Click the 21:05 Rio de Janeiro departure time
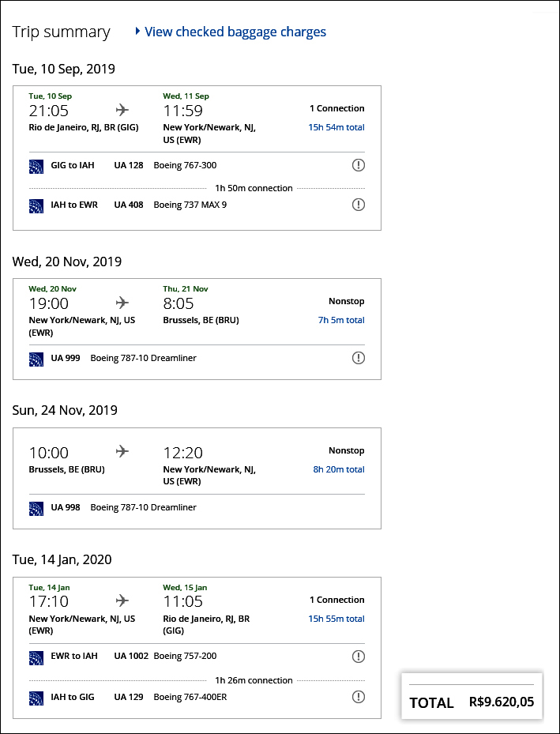560x734 pixels. (49, 110)
